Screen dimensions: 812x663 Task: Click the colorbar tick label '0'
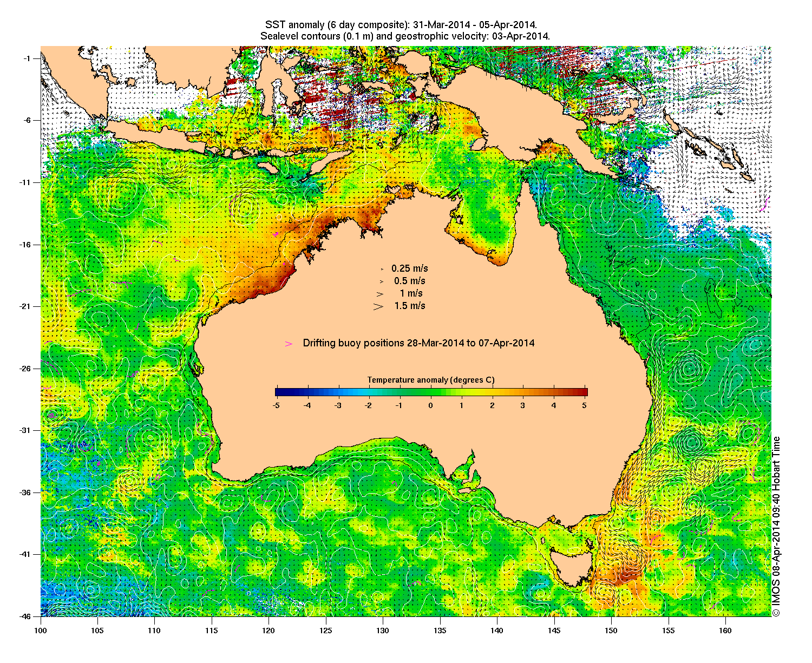pyautogui.click(x=431, y=405)
